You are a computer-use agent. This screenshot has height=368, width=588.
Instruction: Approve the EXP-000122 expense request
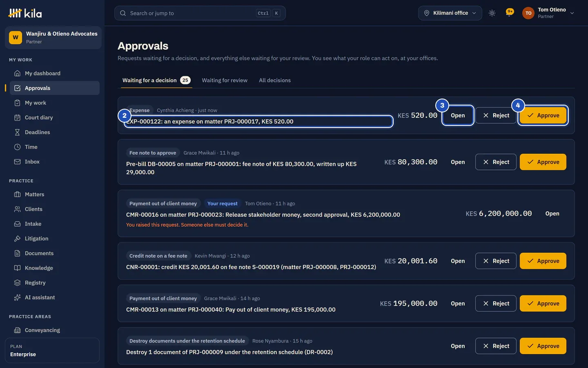pos(543,115)
